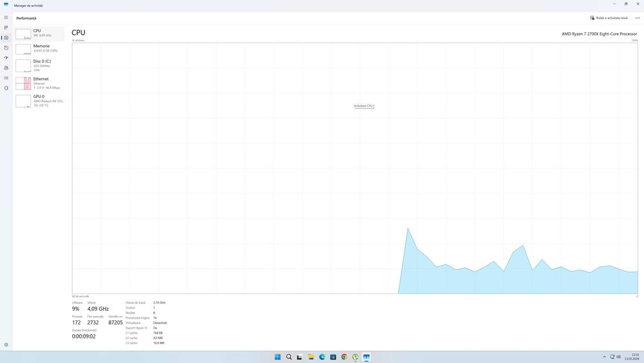Open the network tray icon
The image size is (644, 363).
[612, 357]
